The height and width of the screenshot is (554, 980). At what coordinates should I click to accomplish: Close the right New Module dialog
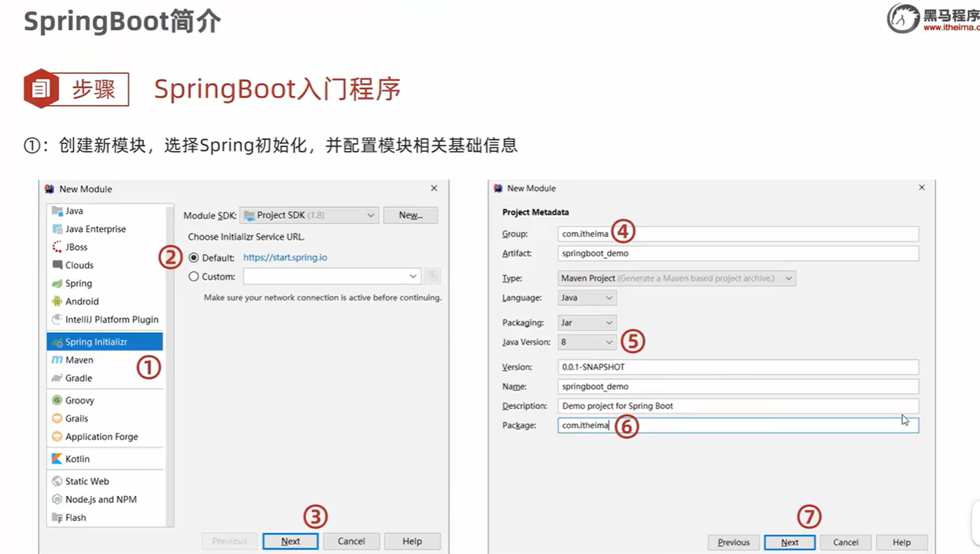pos(921,187)
